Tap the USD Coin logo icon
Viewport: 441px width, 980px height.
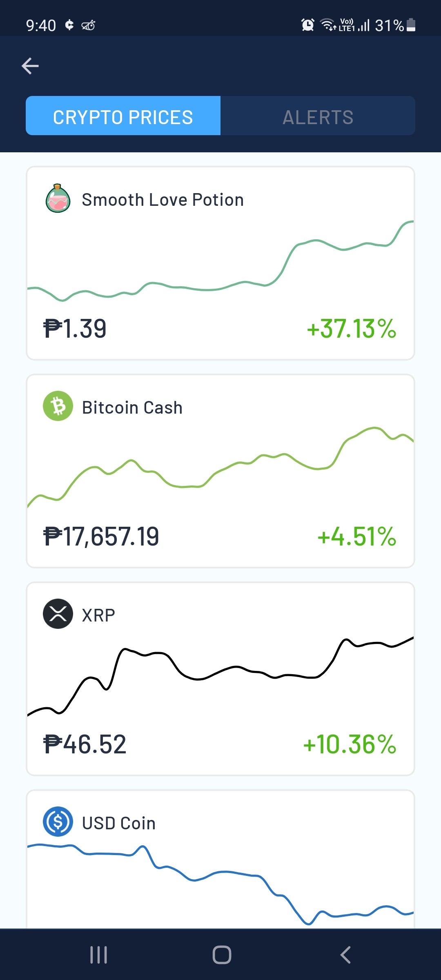click(x=58, y=822)
